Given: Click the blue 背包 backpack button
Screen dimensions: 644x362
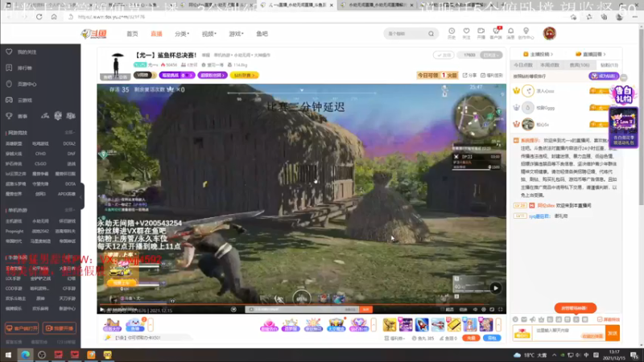Looking at the screenshot, I should pyautogui.click(x=492, y=338).
